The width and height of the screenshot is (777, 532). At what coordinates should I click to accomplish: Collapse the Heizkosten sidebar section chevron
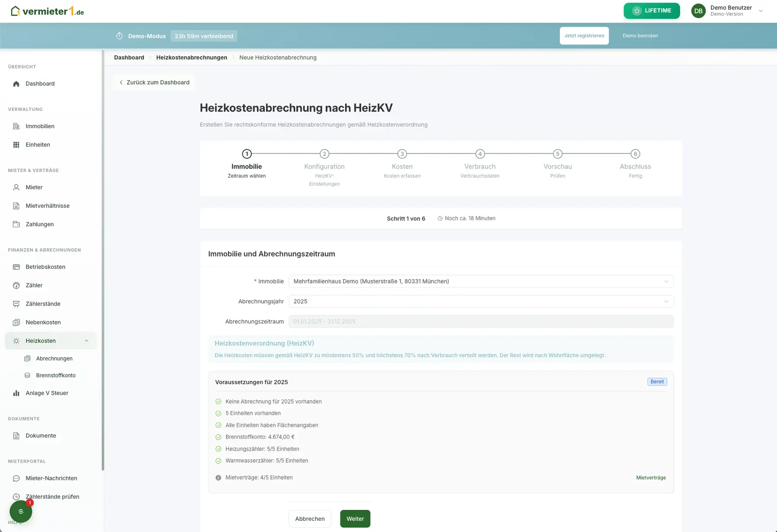click(x=86, y=341)
